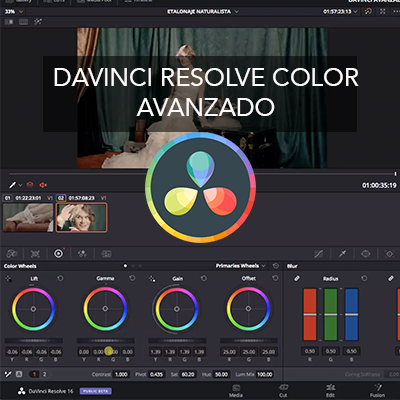Open the Power Window palette

366,254
